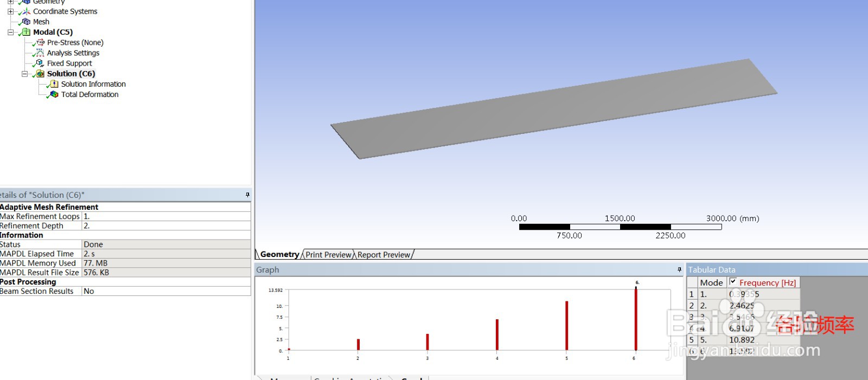Expand the Coordinate Systems node
Image resolution: width=868 pixels, height=380 pixels.
[x=10, y=11]
